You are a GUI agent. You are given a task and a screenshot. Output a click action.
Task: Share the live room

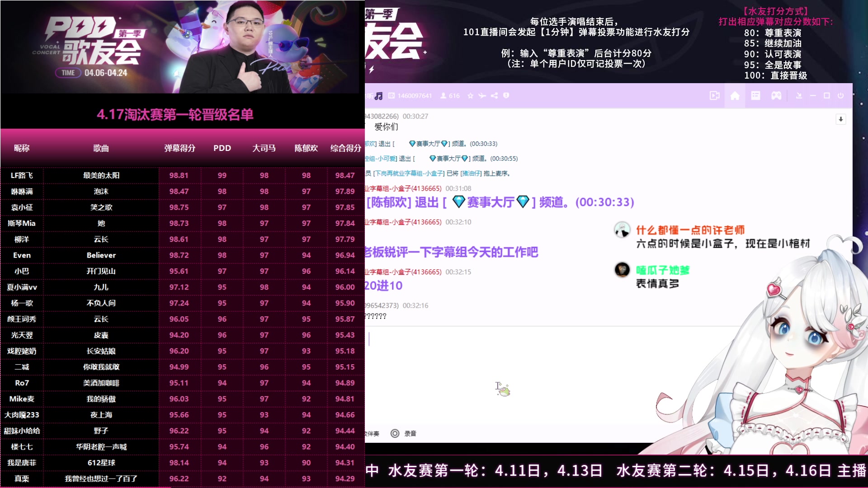[495, 96]
